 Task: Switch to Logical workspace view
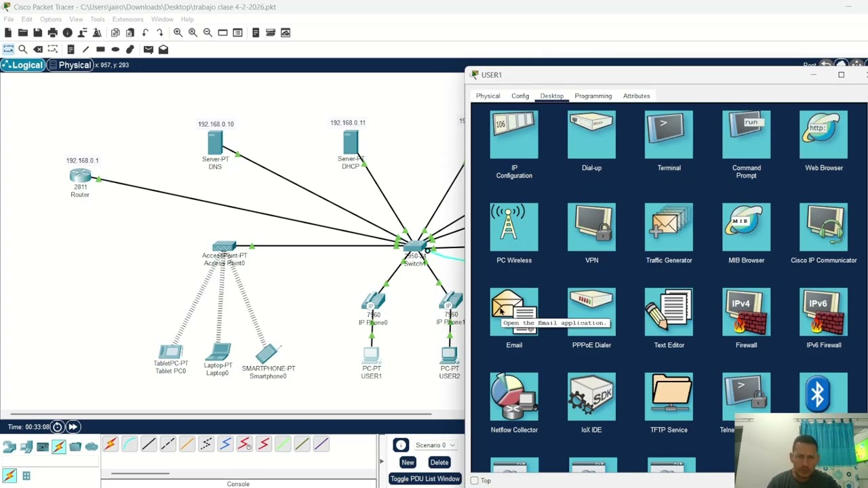pos(23,65)
